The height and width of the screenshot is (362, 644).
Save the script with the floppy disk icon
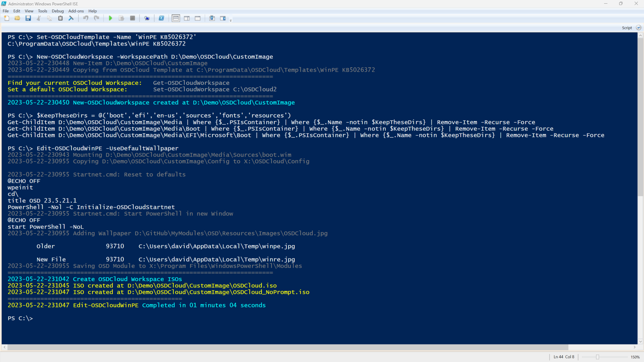tap(28, 18)
